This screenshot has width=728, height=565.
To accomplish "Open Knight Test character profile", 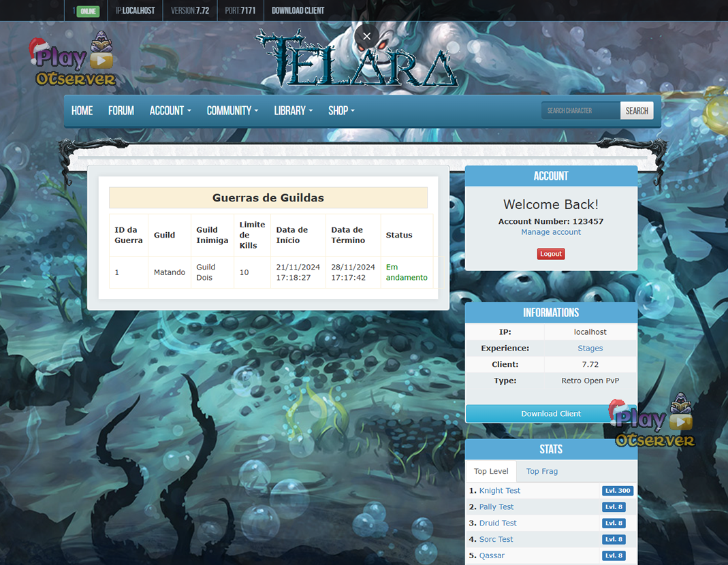I will [x=500, y=491].
